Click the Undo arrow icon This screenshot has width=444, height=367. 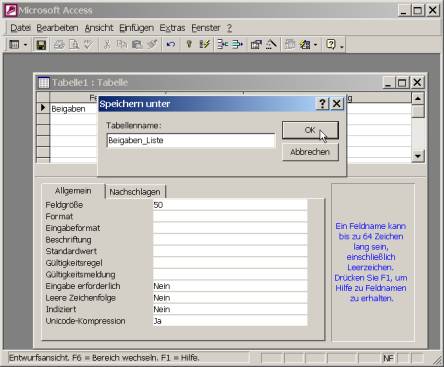coord(171,44)
